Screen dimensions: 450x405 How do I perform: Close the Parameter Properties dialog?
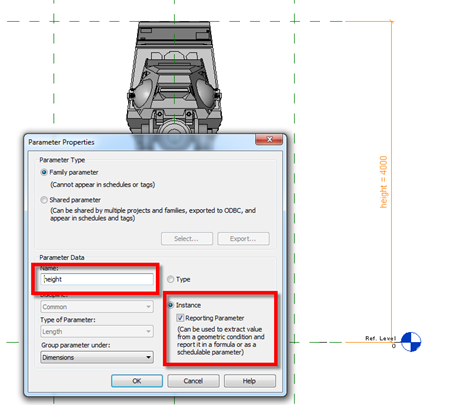[x=269, y=140]
